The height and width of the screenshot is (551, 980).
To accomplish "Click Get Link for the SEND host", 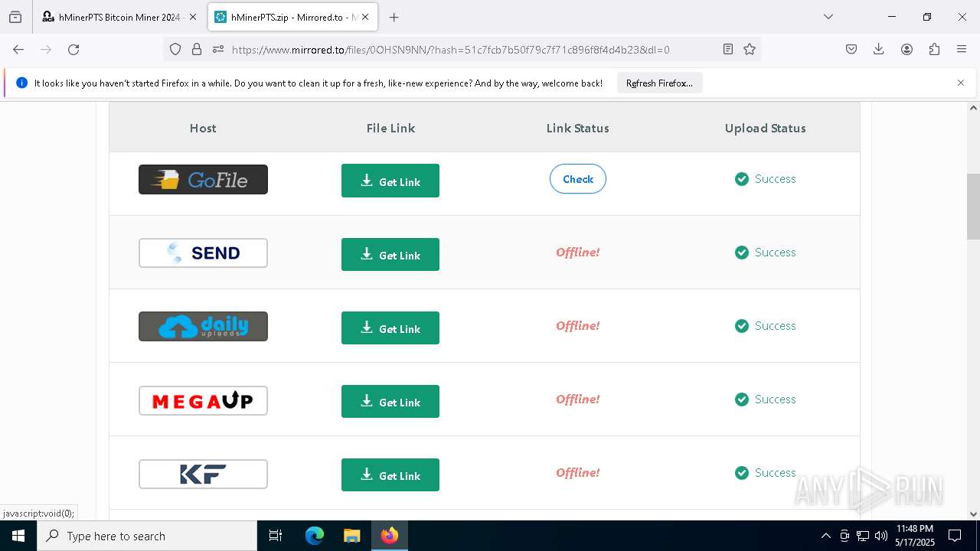I will coord(390,254).
